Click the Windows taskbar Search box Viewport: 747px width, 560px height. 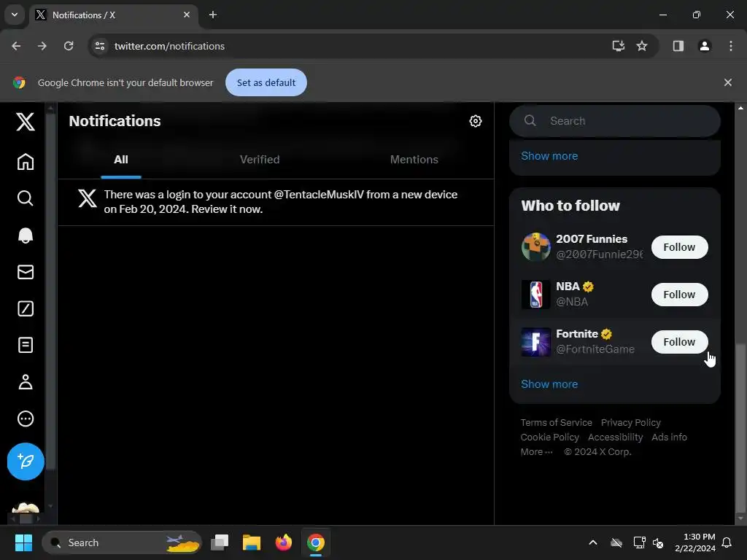coord(122,542)
